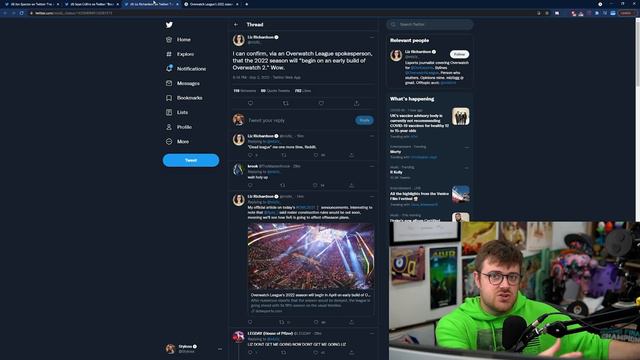Open UK's vaccine advisory trending story
This screenshot has width=640, height=360.
pos(419,123)
